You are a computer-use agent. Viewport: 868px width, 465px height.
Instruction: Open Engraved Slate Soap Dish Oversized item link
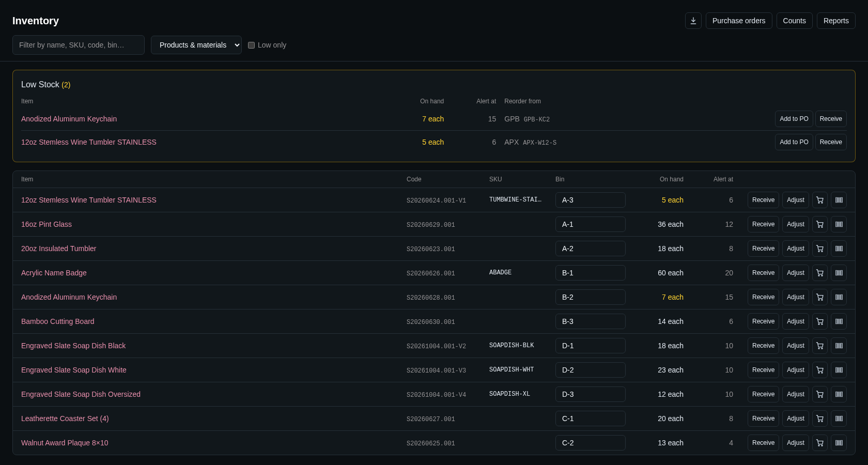pyautogui.click(x=81, y=394)
